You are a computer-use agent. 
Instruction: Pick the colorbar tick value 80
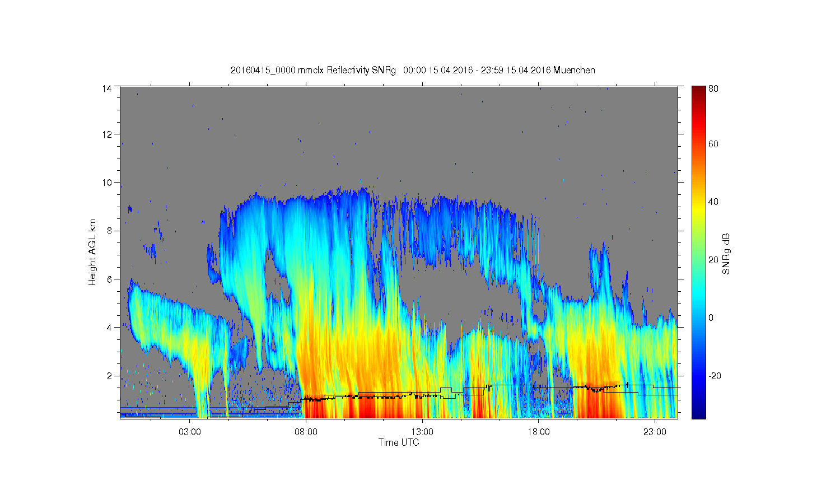(713, 88)
